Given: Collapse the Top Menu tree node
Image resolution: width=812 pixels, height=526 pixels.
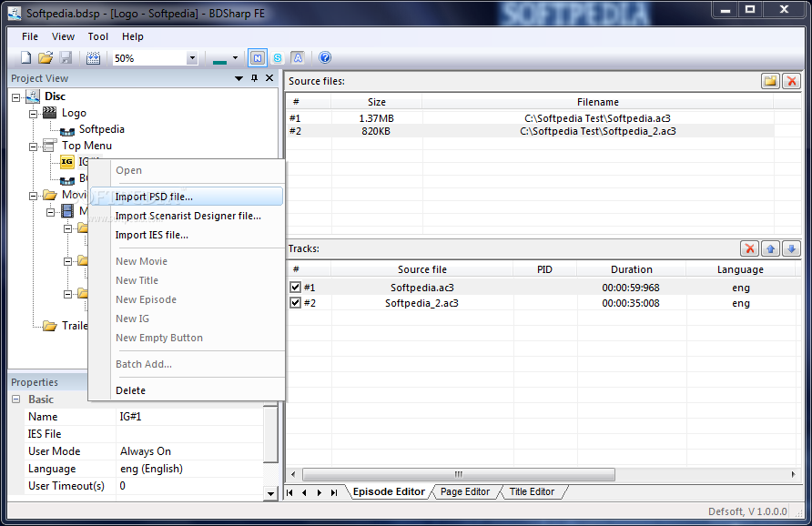Looking at the screenshot, I should (33, 147).
